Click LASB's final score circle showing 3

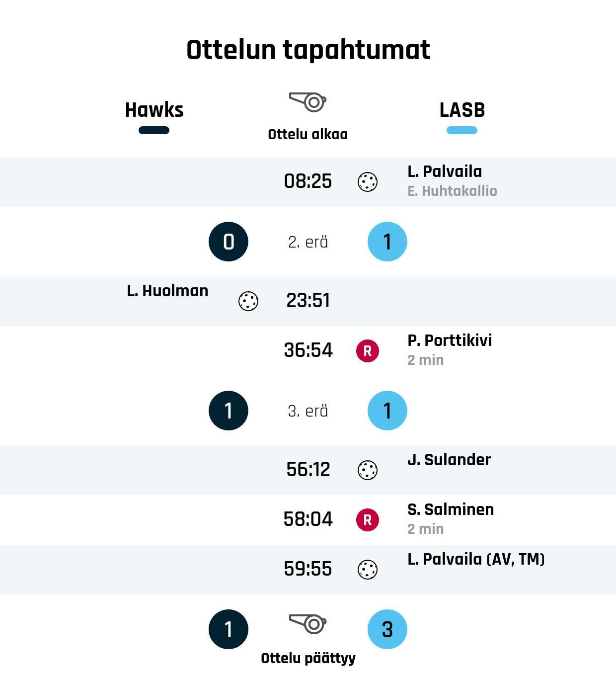tap(387, 629)
